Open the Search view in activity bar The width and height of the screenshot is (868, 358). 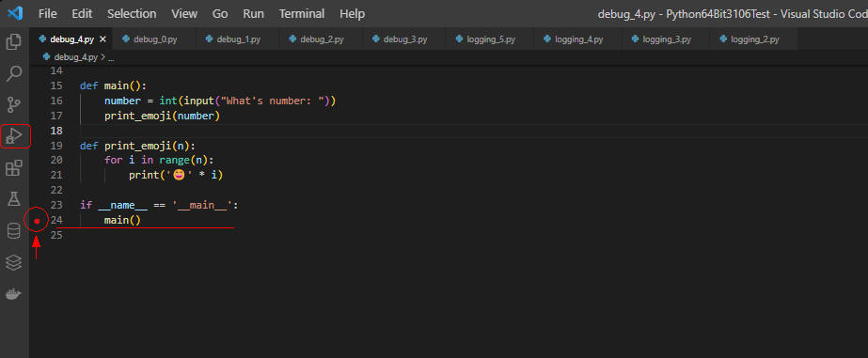(14, 72)
